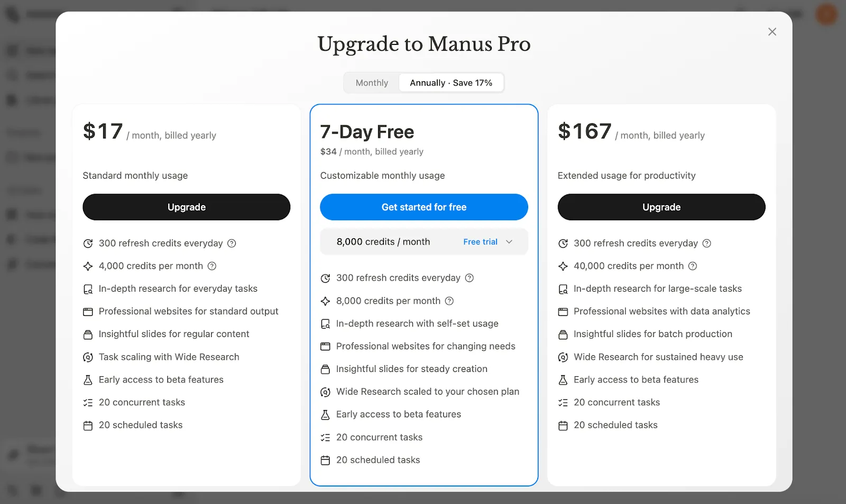Viewport: 846px width, 504px height.
Task: Close the Upgrade to Manus Pro dialog
Action: 772,32
